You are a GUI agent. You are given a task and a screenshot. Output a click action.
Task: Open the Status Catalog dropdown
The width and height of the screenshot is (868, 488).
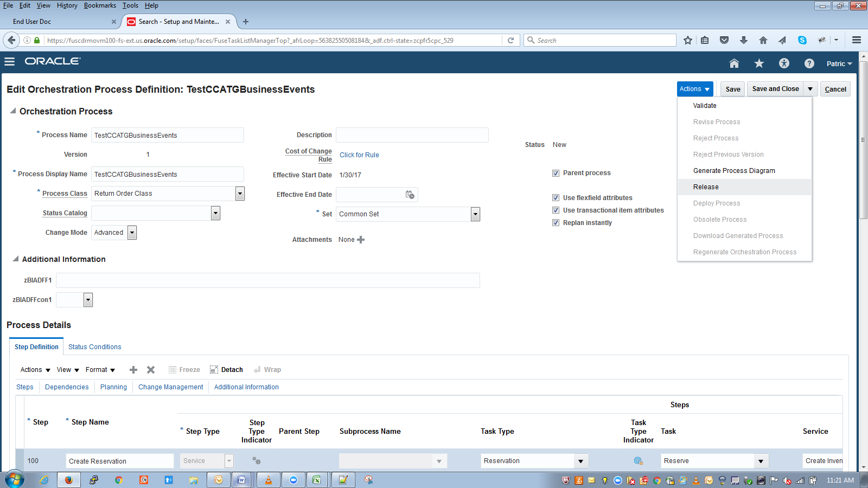(x=215, y=213)
